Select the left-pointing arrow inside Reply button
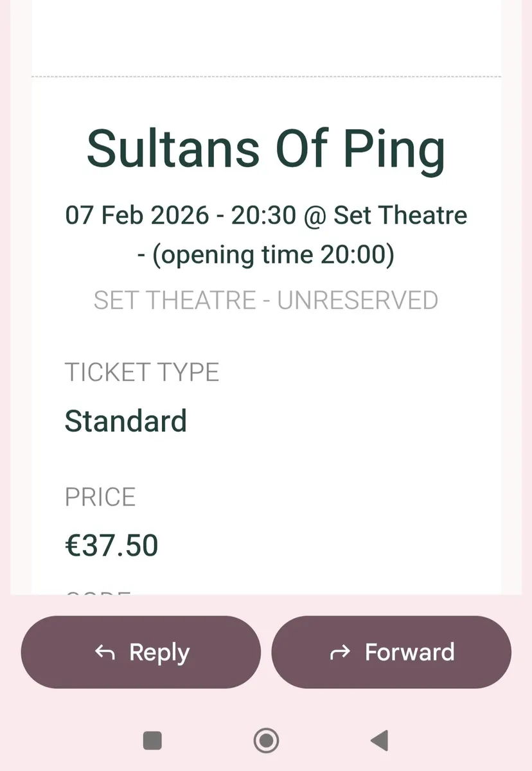Screen dimensions: 532x771 [105, 651]
